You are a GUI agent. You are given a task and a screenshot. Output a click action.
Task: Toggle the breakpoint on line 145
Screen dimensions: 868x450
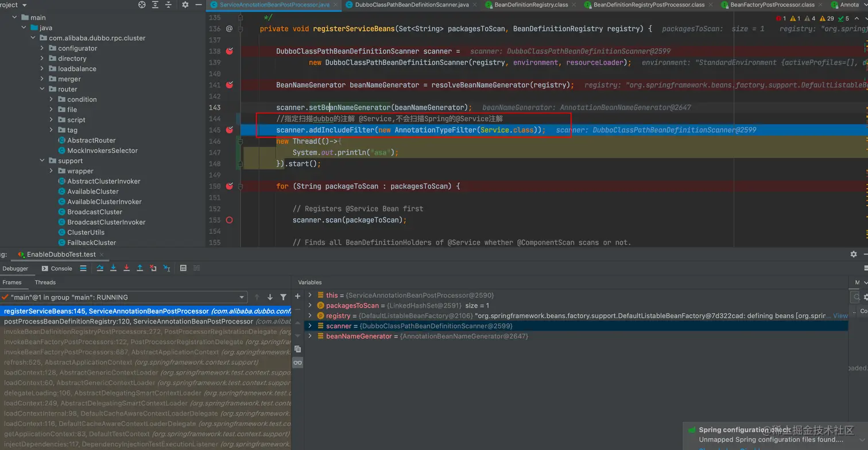point(229,130)
